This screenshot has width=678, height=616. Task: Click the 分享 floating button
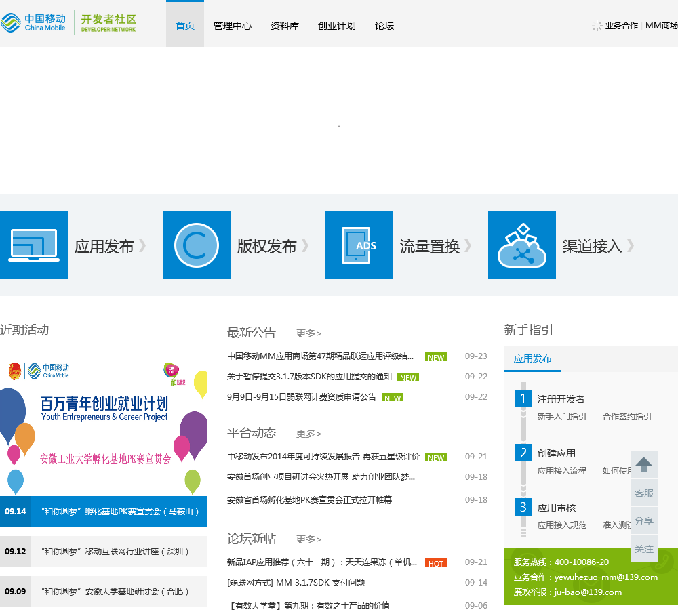pos(644,521)
